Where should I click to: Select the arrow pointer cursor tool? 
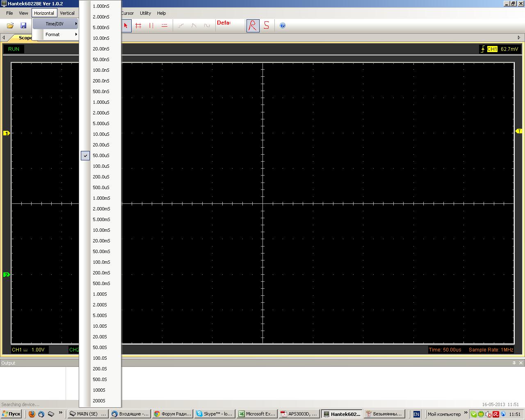pos(126,25)
